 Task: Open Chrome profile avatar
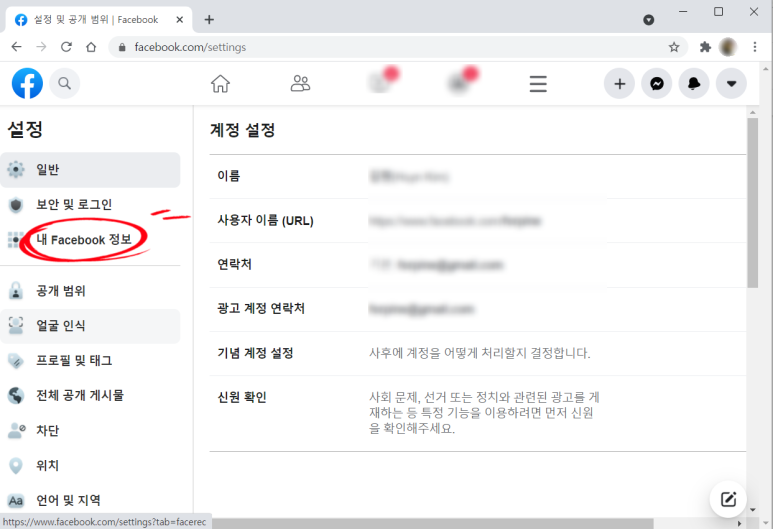click(x=728, y=47)
